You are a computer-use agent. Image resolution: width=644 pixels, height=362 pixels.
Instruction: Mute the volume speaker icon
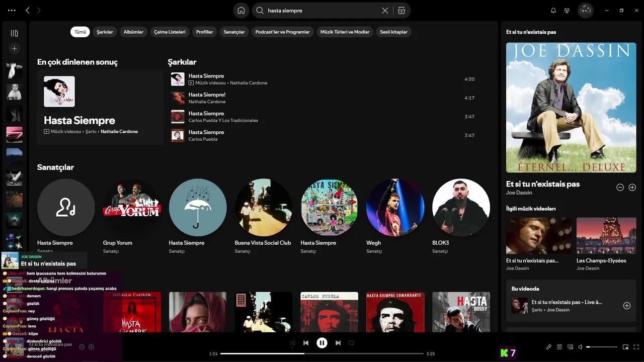[581, 347]
